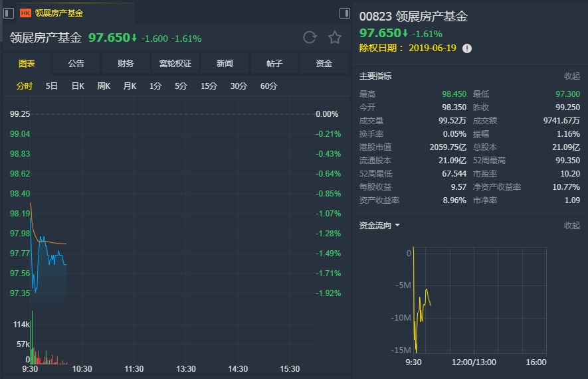Image resolution: width=588 pixels, height=379 pixels.
Task: Expand the 资金流向 dropdown arrow
Action: click(x=397, y=225)
